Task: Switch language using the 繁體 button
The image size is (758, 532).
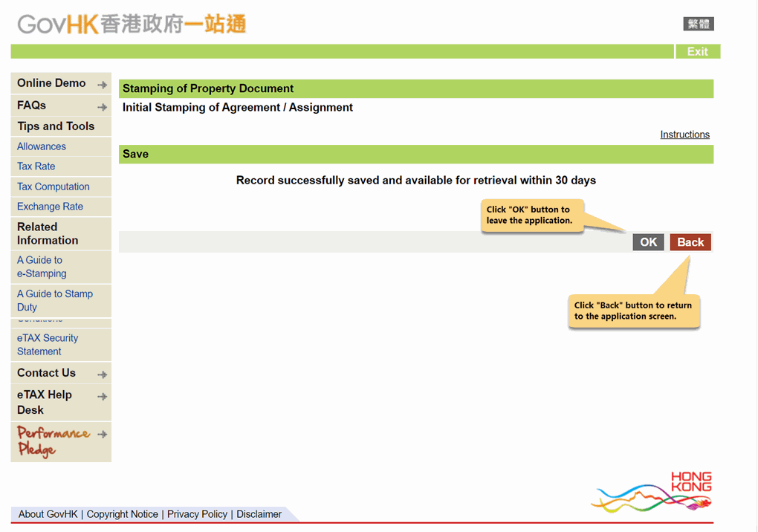Action: click(698, 23)
